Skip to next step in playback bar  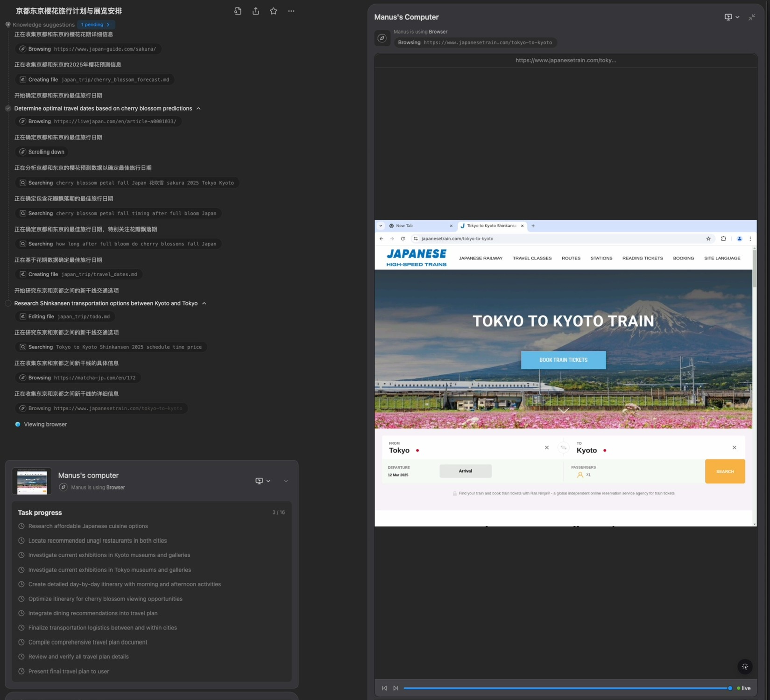(396, 688)
